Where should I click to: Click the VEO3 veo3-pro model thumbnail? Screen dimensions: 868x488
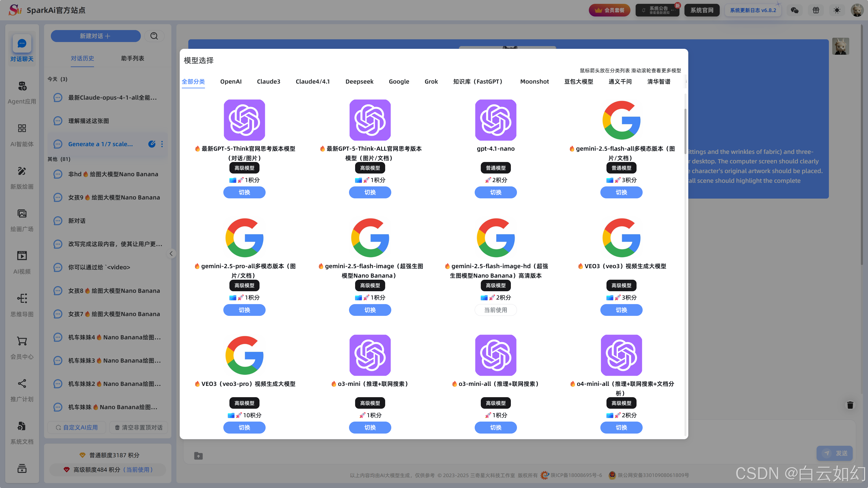244,355
